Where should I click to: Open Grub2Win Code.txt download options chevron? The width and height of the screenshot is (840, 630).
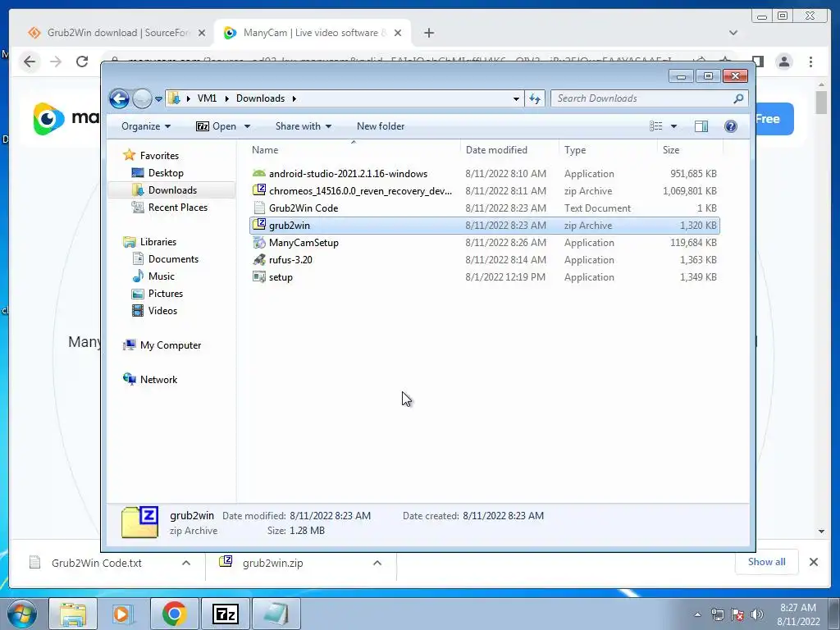click(186, 563)
